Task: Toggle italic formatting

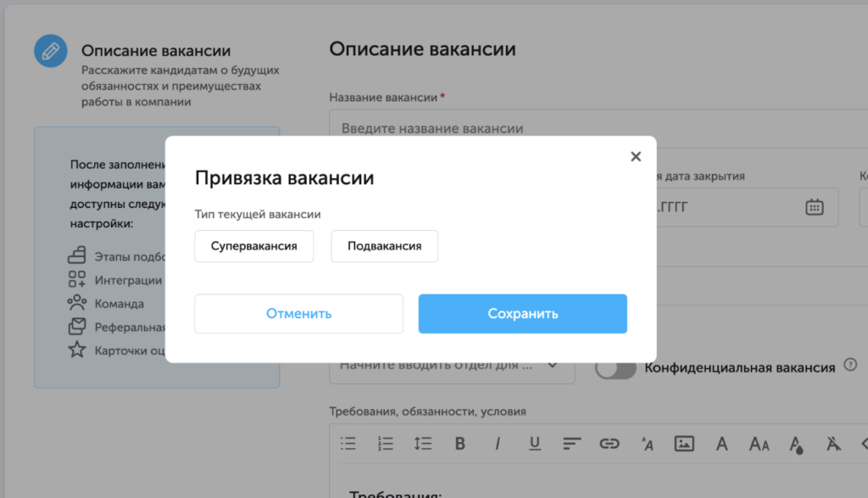Action: point(497,444)
